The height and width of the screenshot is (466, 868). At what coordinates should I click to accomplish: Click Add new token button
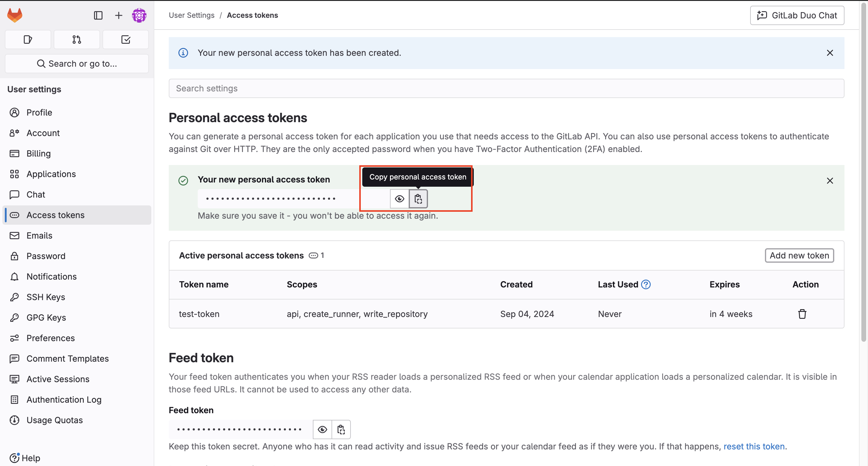(799, 255)
